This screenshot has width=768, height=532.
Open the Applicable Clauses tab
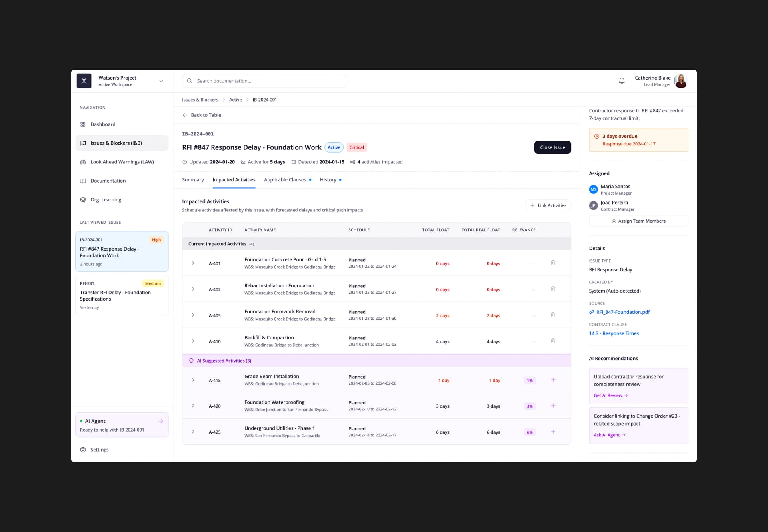(288, 180)
